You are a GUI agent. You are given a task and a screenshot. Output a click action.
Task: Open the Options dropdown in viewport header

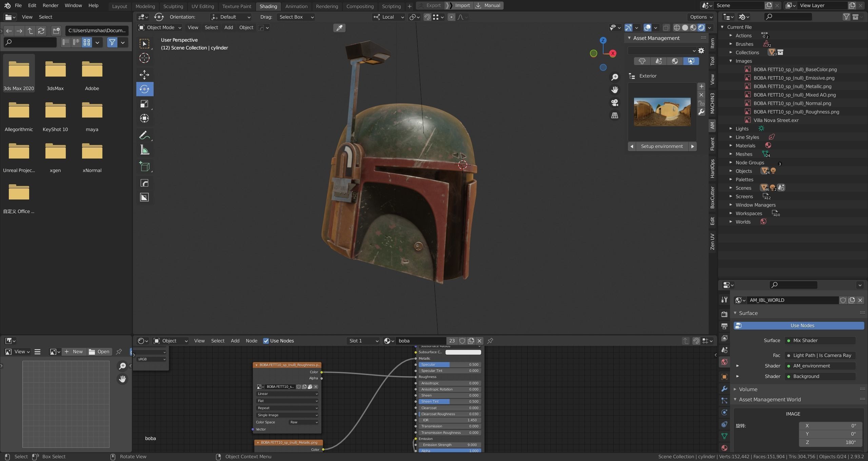pos(701,17)
